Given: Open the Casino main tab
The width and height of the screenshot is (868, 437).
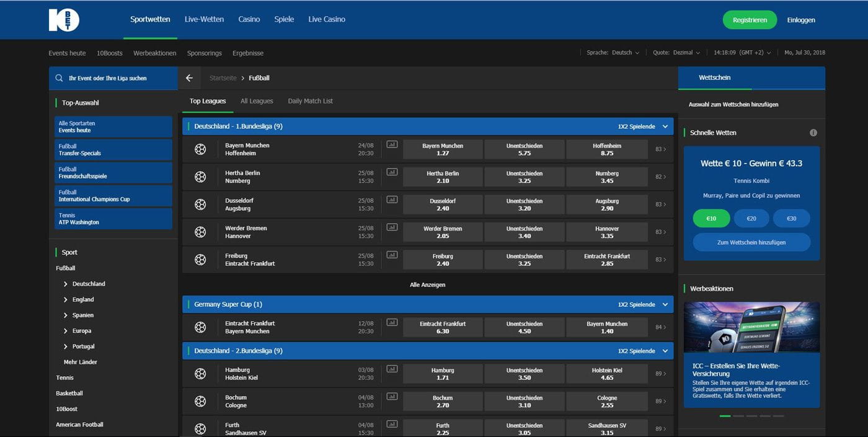Looking at the screenshot, I should 249,19.
